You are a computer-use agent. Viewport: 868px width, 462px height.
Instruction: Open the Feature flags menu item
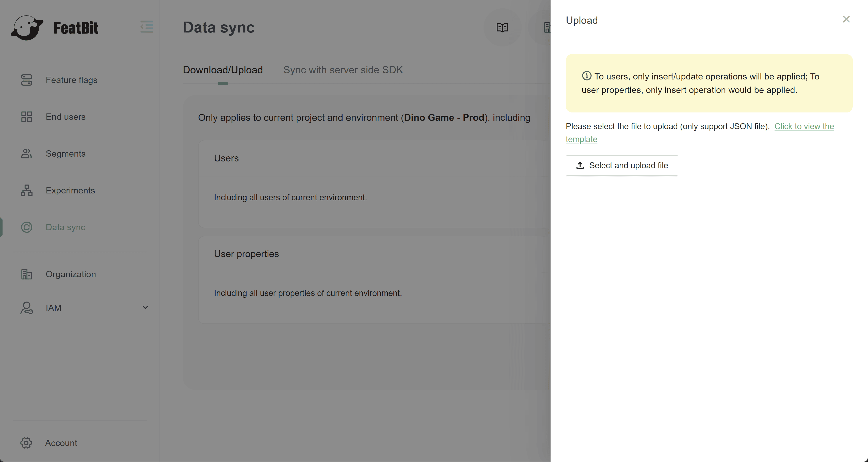tap(71, 80)
